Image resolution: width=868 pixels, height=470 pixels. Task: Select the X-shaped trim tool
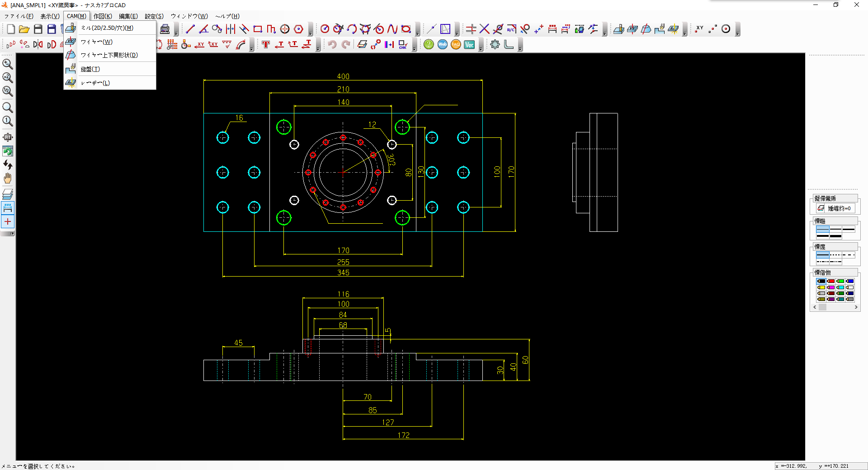coord(484,29)
